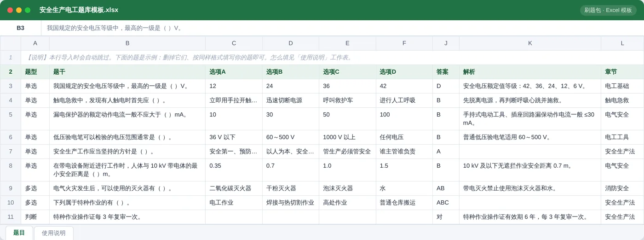Select column A header
Viewport: 644px width, 240px height.
point(35,43)
